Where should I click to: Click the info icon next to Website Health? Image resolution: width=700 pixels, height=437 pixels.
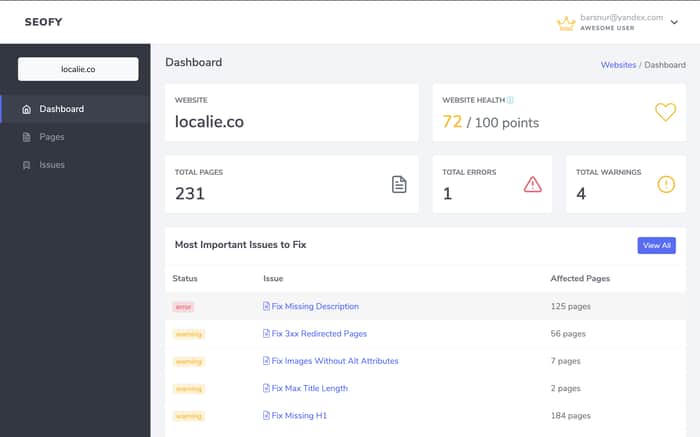pos(510,100)
